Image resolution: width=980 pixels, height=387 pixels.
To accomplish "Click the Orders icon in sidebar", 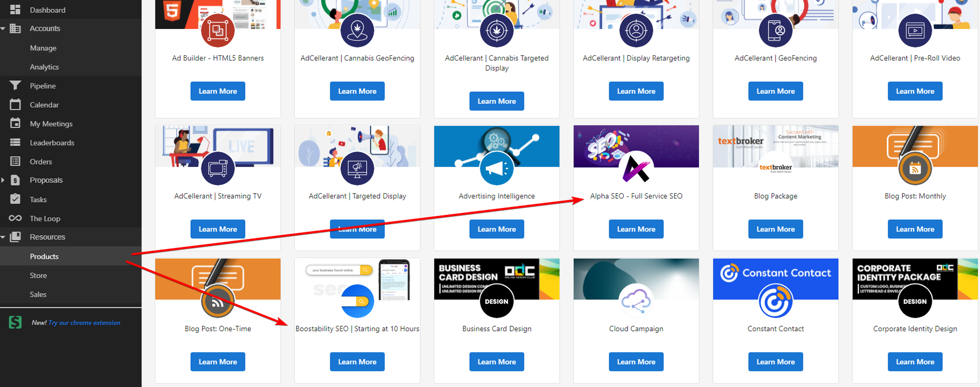I will click(15, 161).
